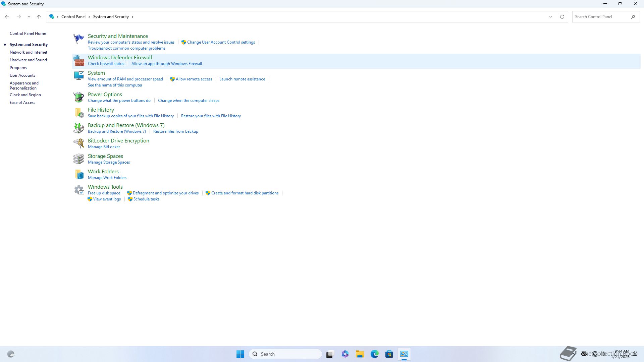The width and height of the screenshot is (644, 362).
Task: Select Hardware and Sound category
Action: coord(28,60)
